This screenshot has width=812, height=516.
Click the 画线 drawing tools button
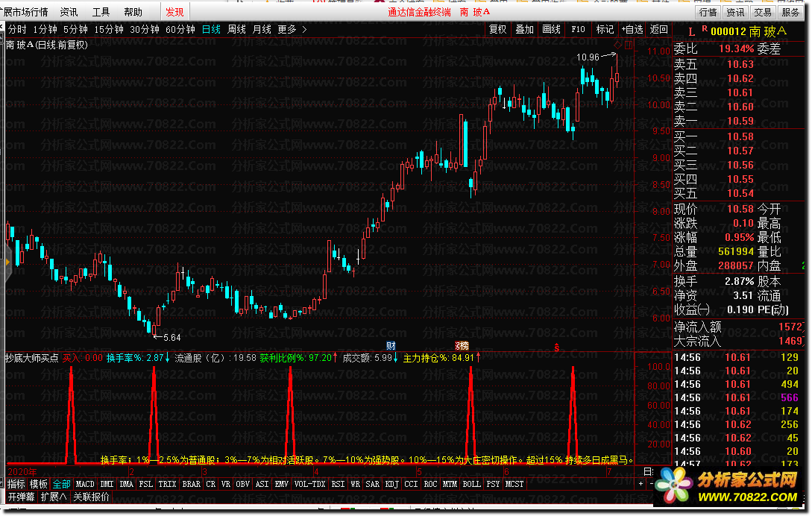[x=552, y=30]
